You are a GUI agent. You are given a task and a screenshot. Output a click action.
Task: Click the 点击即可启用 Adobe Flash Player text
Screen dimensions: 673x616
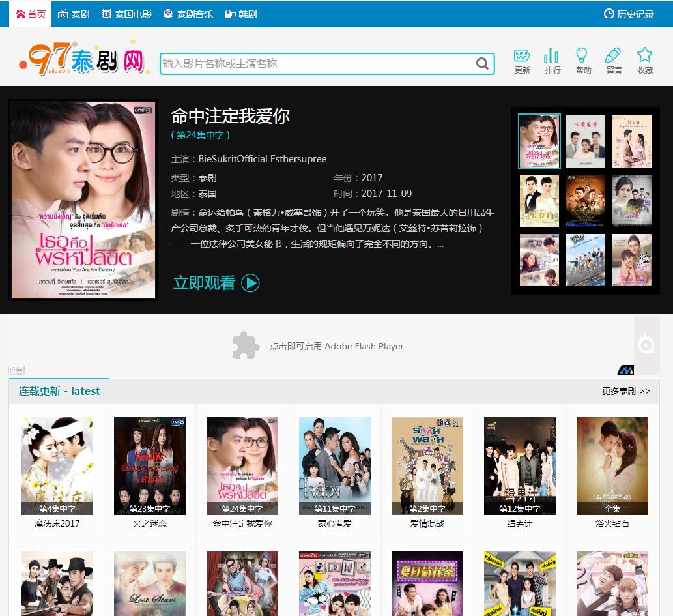coord(336,346)
